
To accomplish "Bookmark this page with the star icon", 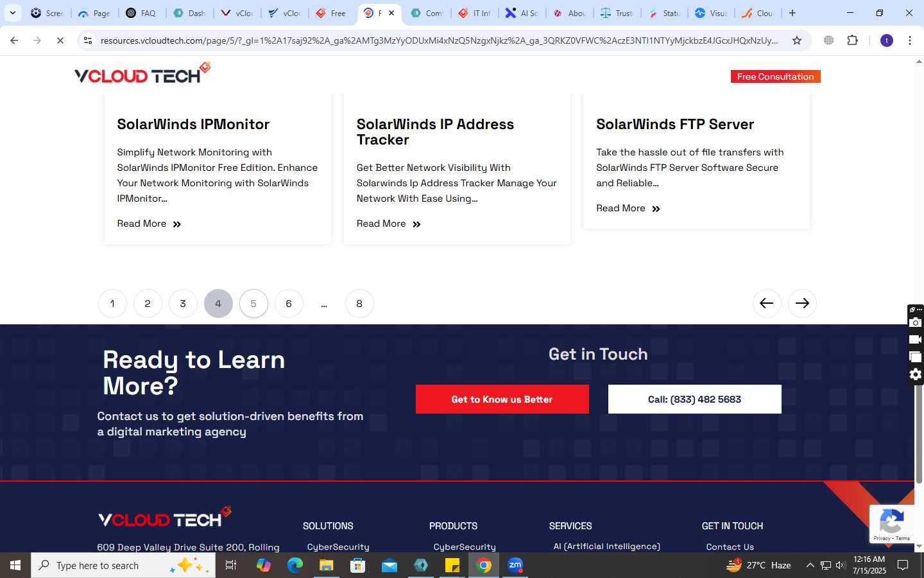I will [797, 40].
